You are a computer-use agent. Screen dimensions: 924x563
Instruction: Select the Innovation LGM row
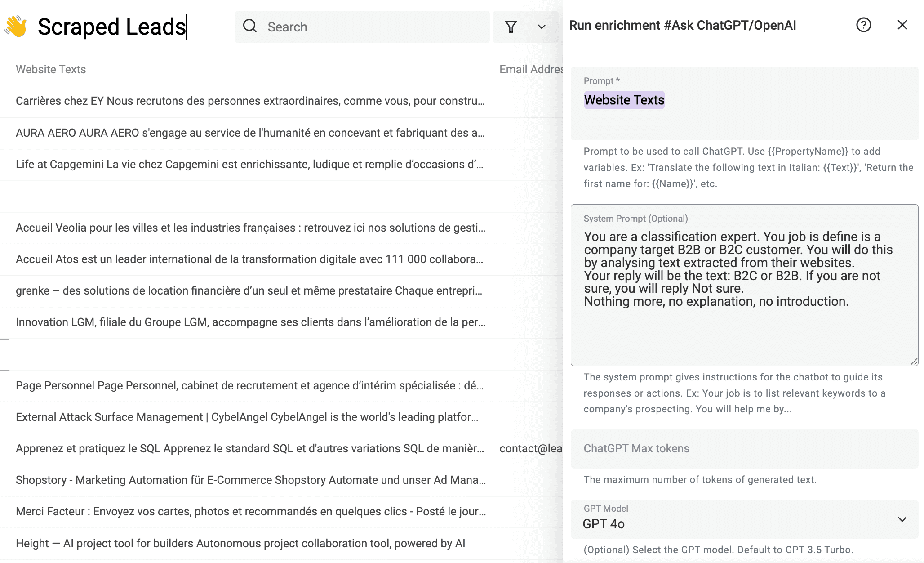pyautogui.click(x=250, y=322)
